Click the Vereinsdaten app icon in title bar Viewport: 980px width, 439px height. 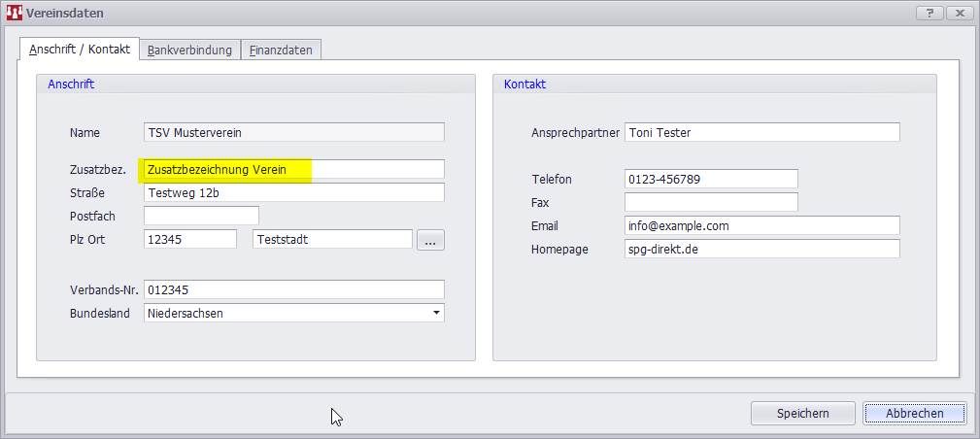click(x=15, y=14)
